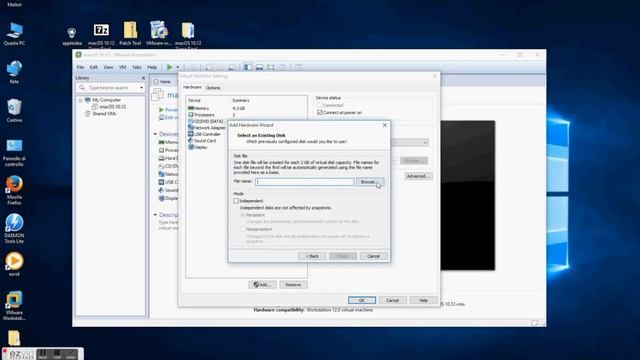Launch DAEMON Tools Lite desktop icon

click(14, 229)
